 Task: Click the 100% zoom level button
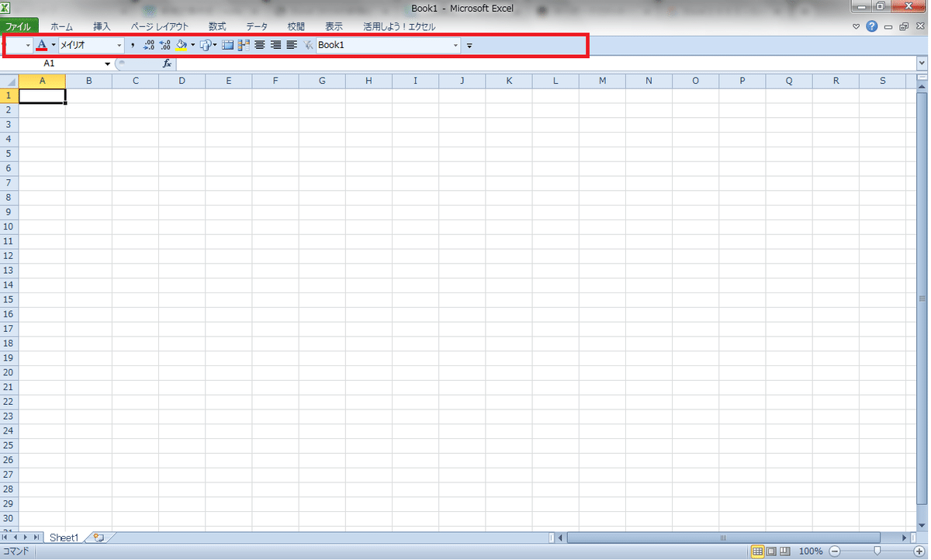point(811,551)
